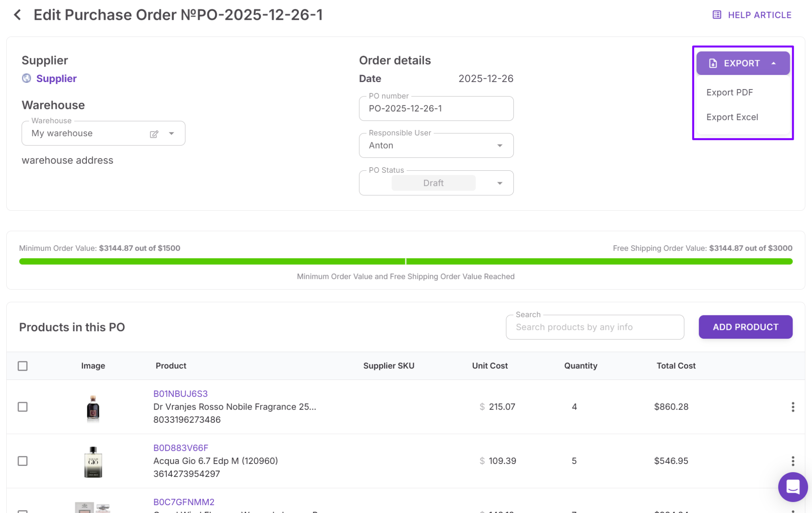Open the Responsible User dropdown
This screenshot has width=812, height=513.
(x=500, y=146)
